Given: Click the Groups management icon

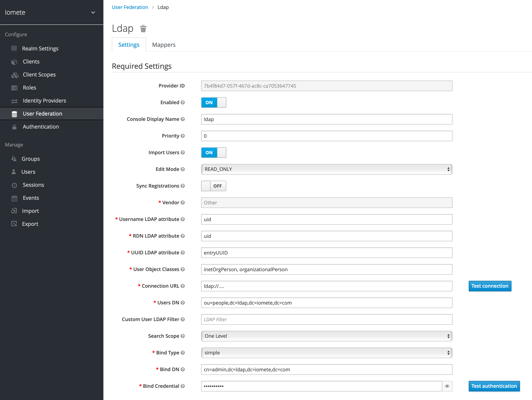Looking at the screenshot, I should [x=14, y=158].
